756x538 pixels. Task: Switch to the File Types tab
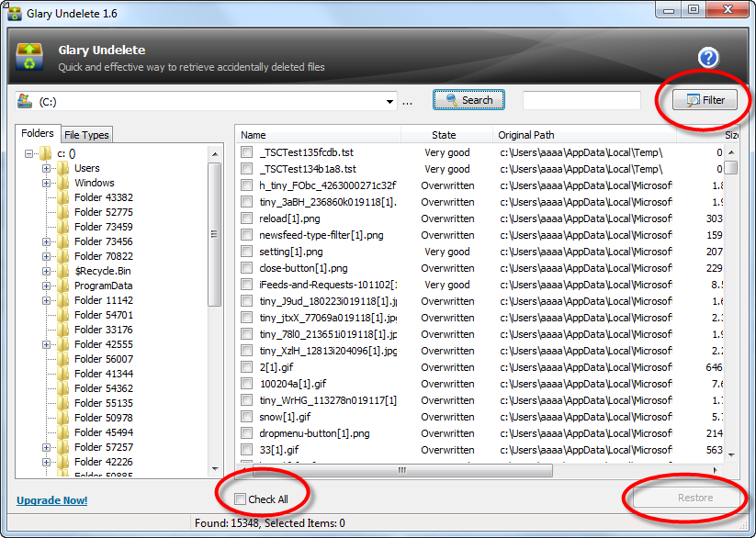[x=86, y=135]
